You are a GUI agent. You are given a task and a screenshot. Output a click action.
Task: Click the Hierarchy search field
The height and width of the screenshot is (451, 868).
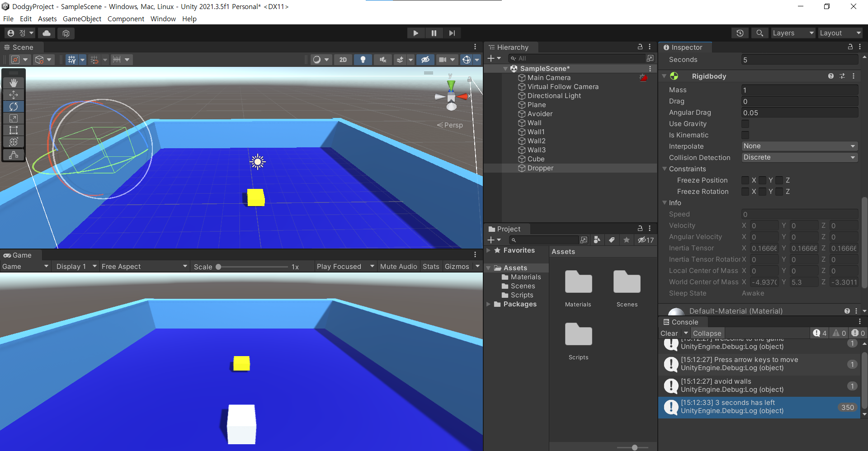tap(576, 58)
